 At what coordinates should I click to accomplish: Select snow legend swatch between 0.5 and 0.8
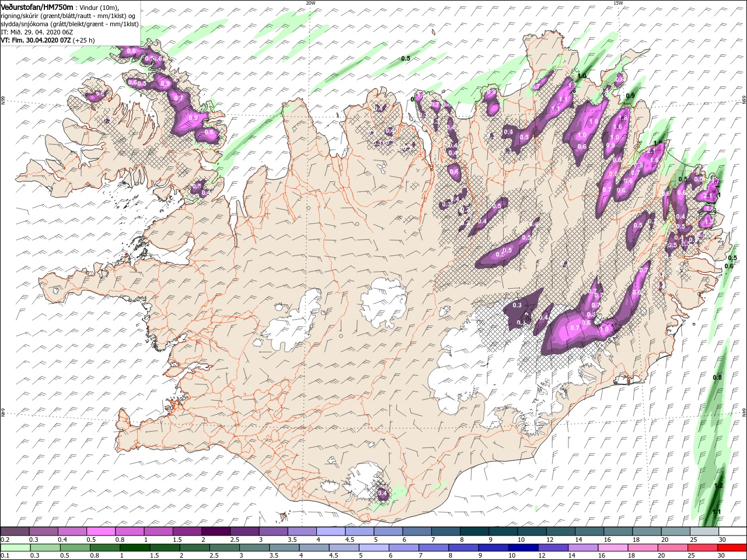point(101,531)
